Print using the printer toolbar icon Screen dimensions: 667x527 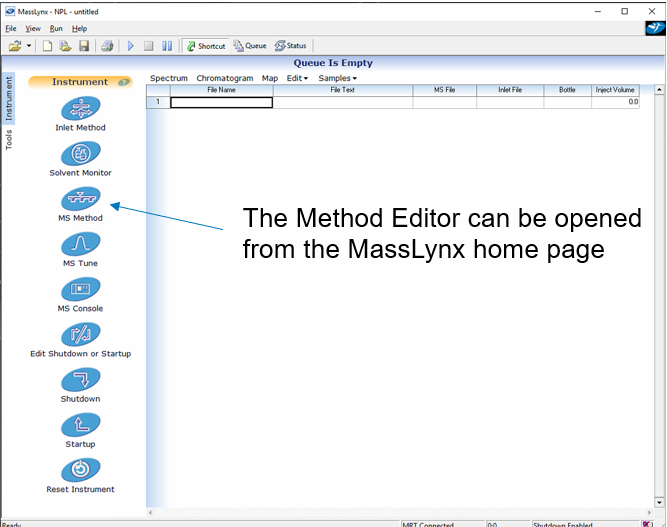pos(107,46)
